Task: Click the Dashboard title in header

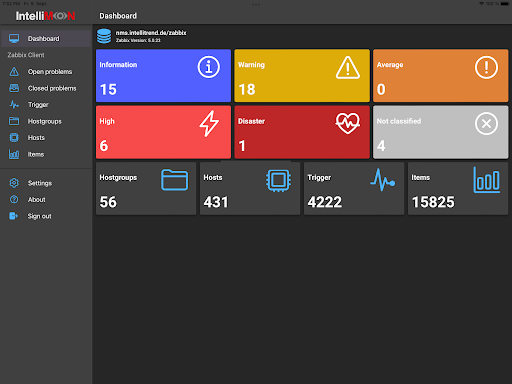Action: [x=118, y=16]
